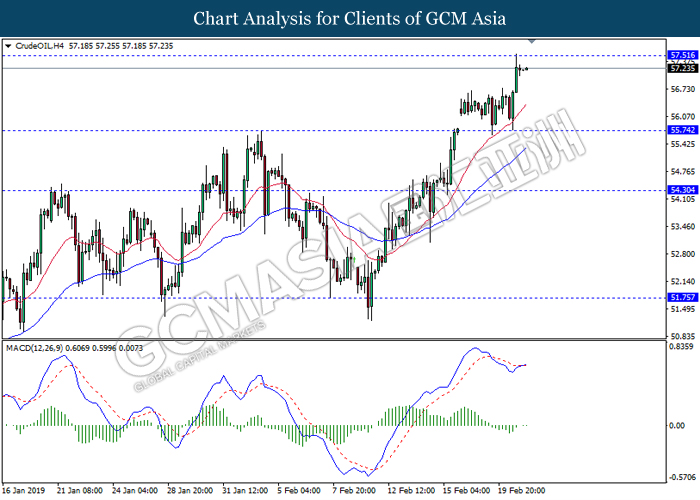Viewport: 700px width, 500px height.
Task: Click the 5 Feb 04:00 time label
Action: point(299,490)
